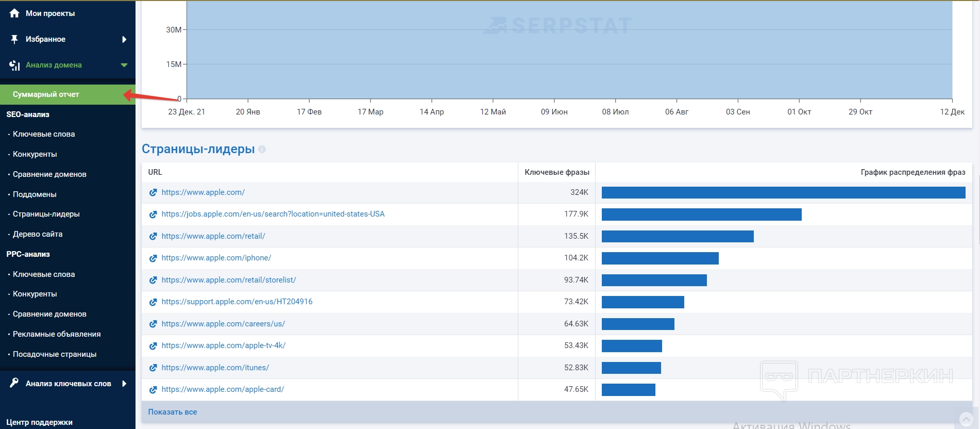Open Рекламные объявления in PPC-анализ

tap(57, 334)
